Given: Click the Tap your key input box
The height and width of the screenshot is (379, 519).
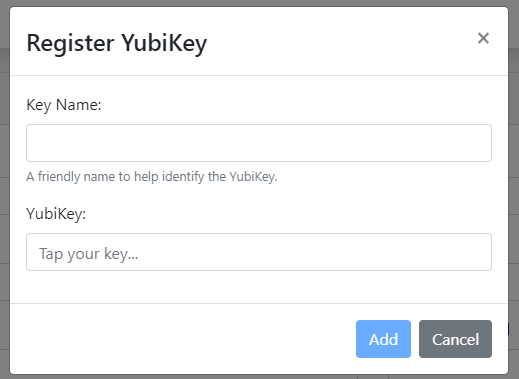Looking at the screenshot, I should pos(259,252).
